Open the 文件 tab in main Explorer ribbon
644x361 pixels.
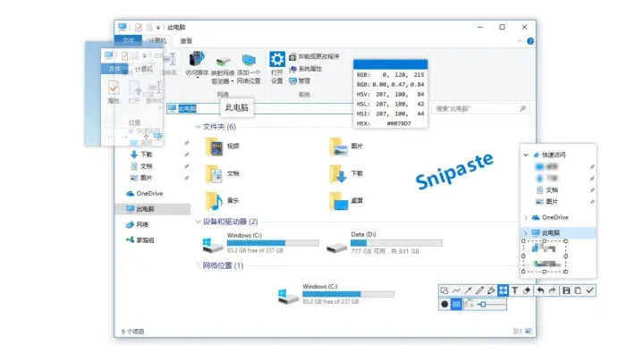point(128,40)
